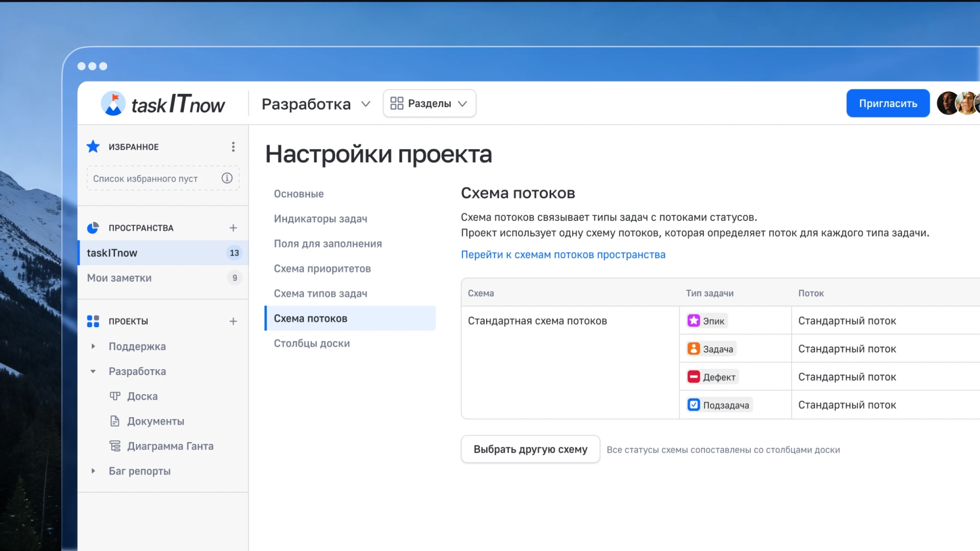Open the Доска item under Разработка

[142, 396]
